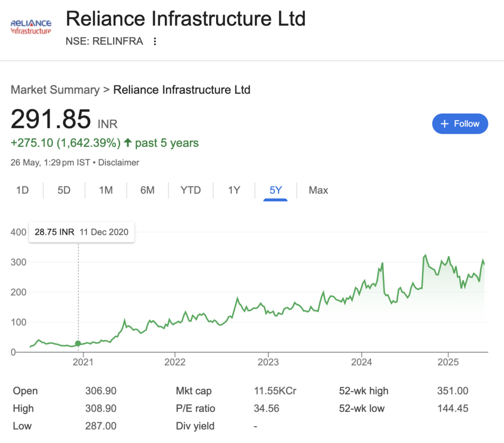Click the Reliance Infrastructure logo
Image resolution: width=504 pixels, height=443 pixels.
click(31, 27)
